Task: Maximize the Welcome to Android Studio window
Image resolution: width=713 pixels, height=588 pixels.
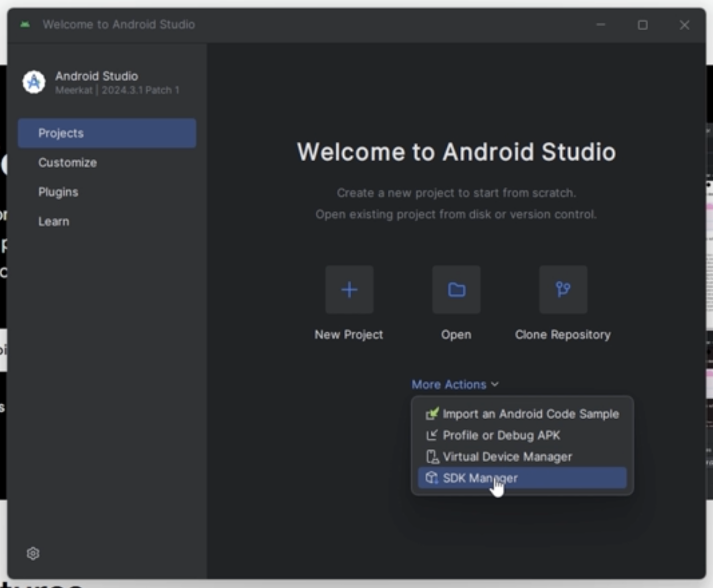Action: tap(642, 25)
